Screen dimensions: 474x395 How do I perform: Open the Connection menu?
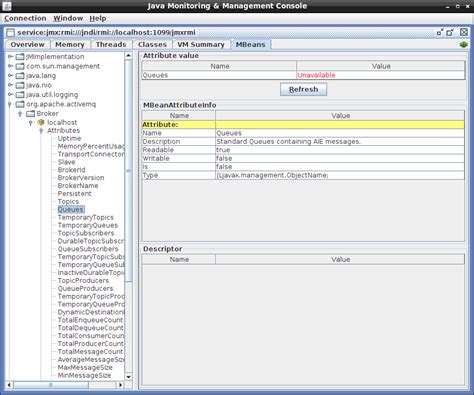(x=25, y=18)
